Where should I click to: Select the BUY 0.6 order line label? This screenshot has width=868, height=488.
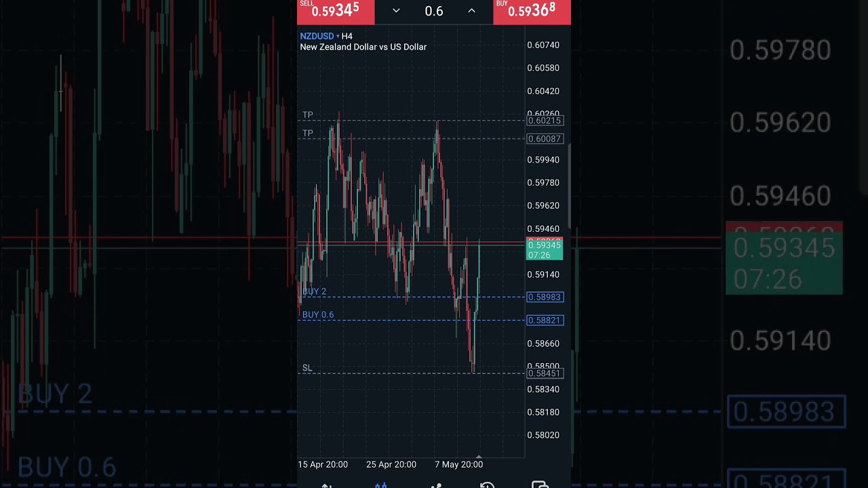[x=318, y=314]
